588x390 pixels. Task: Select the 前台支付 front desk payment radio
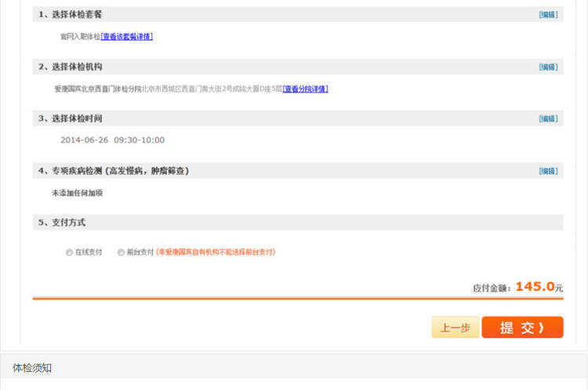coord(121,253)
